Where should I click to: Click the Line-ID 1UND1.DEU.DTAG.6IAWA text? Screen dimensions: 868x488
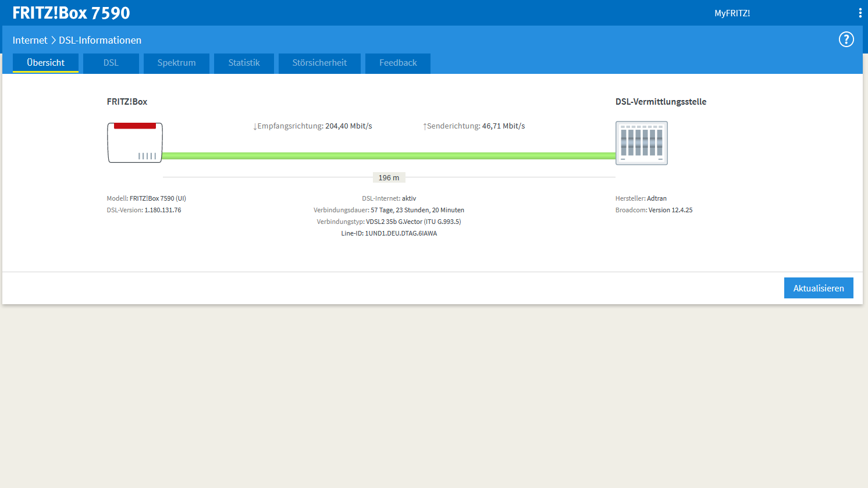point(389,233)
